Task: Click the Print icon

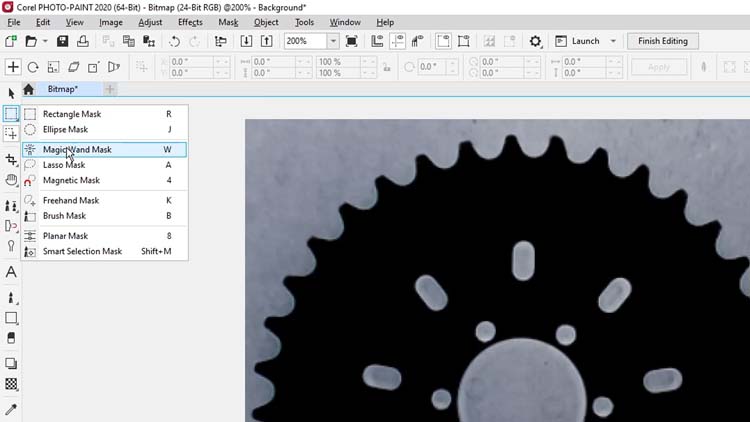Action: (83, 41)
